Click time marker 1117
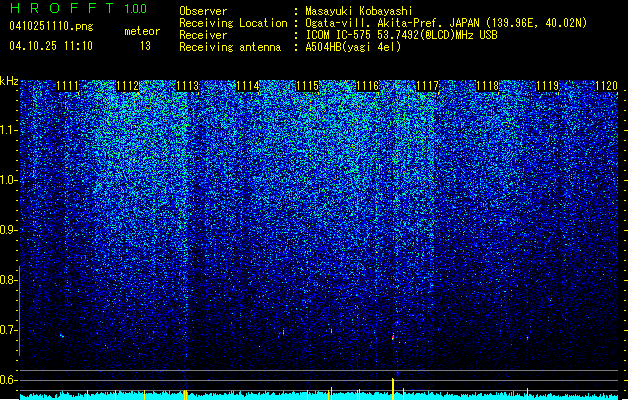The image size is (629, 400). [428, 86]
